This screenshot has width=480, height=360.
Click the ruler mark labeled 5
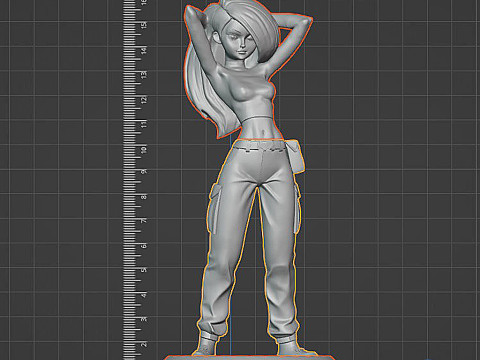point(144,269)
